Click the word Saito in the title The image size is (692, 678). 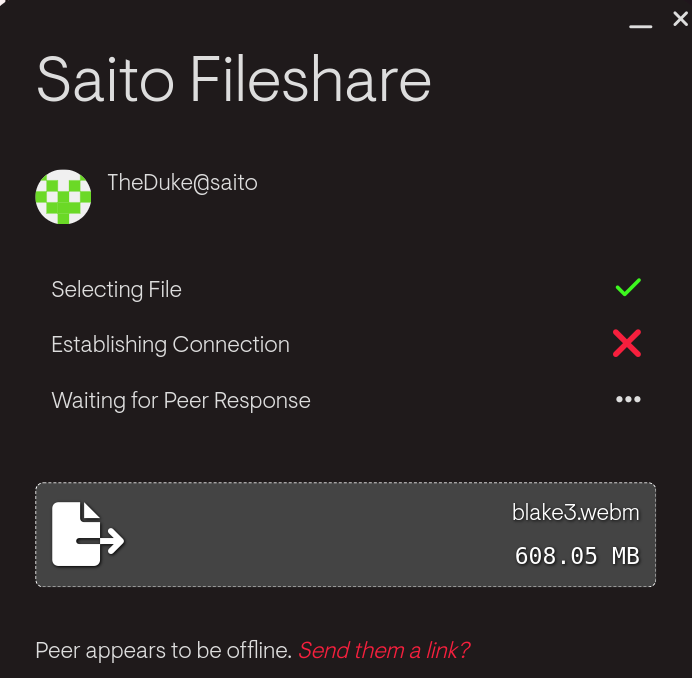point(105,80)
